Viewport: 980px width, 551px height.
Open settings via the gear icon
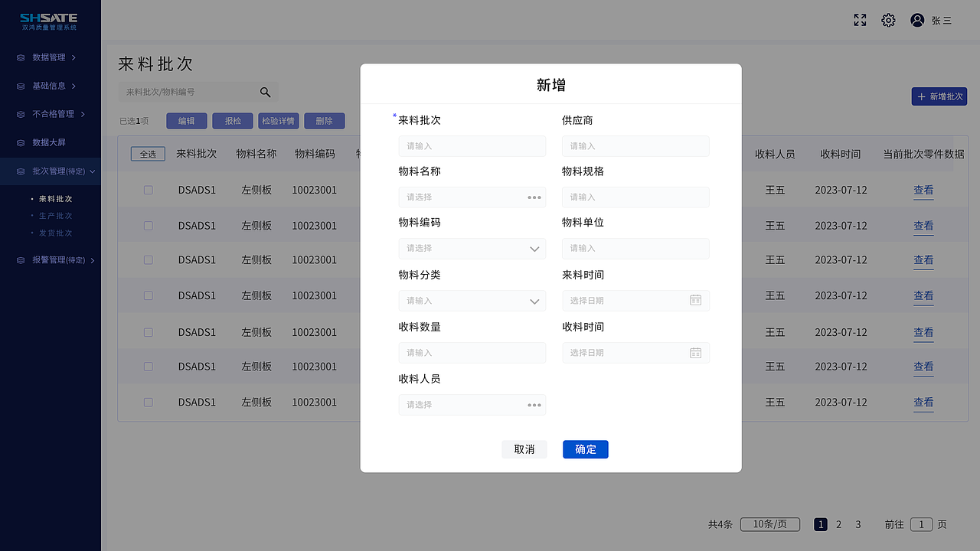887,20
